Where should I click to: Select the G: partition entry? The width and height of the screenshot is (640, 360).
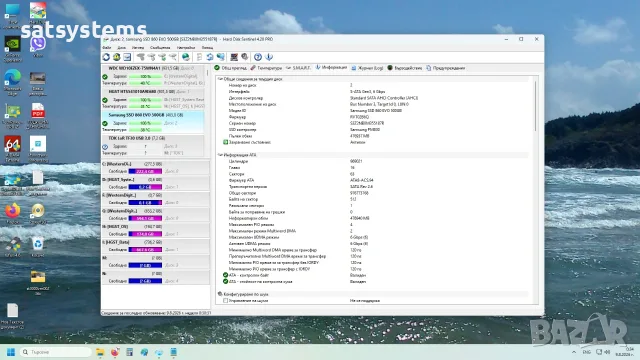click(x=156, y=215)
